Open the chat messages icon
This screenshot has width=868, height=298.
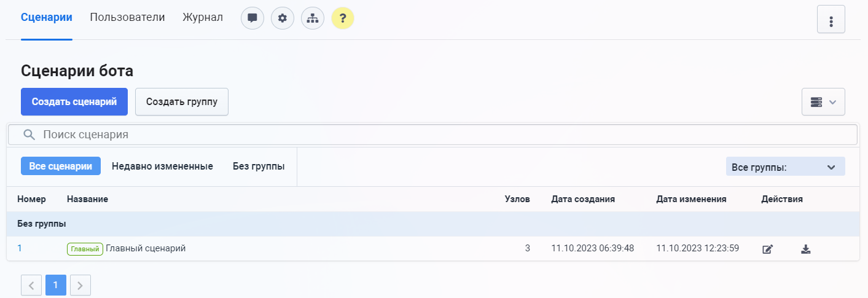(x=252, y=18)
